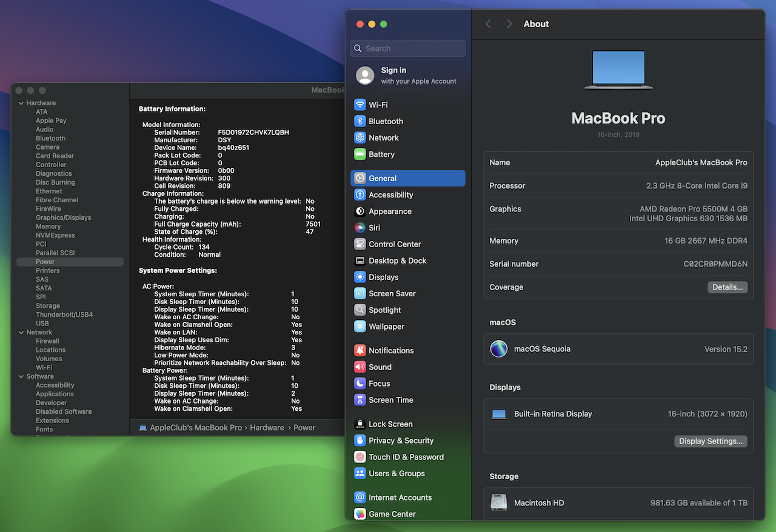Open Touch ID & Password fingerprint icon

[360, 457]
